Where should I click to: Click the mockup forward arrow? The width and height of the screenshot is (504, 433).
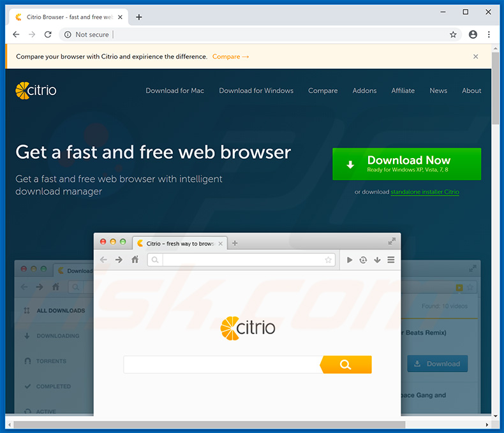click(x=119, y=260)
